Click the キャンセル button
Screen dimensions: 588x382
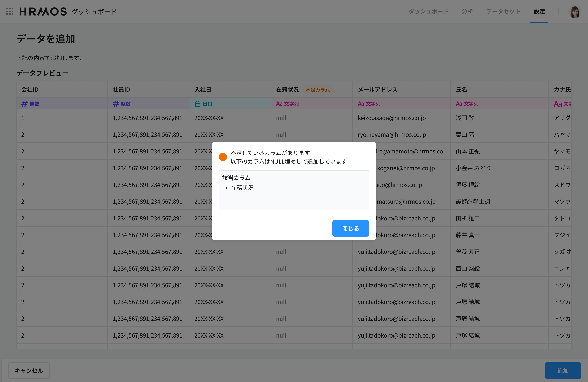pos(29,370)
